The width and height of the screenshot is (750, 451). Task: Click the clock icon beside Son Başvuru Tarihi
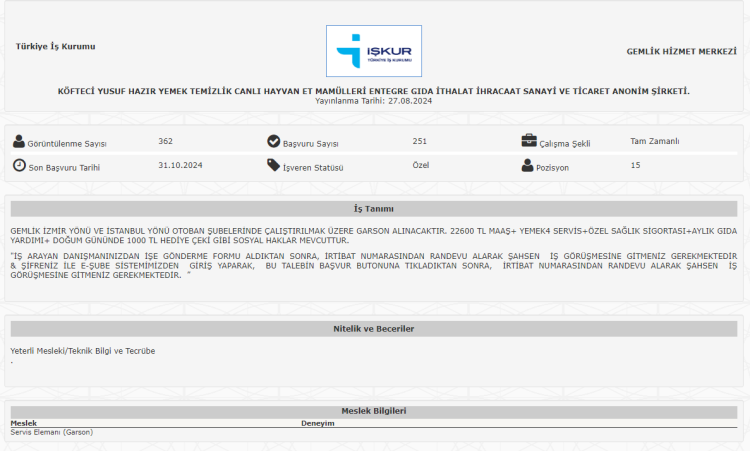click(19, 166)
